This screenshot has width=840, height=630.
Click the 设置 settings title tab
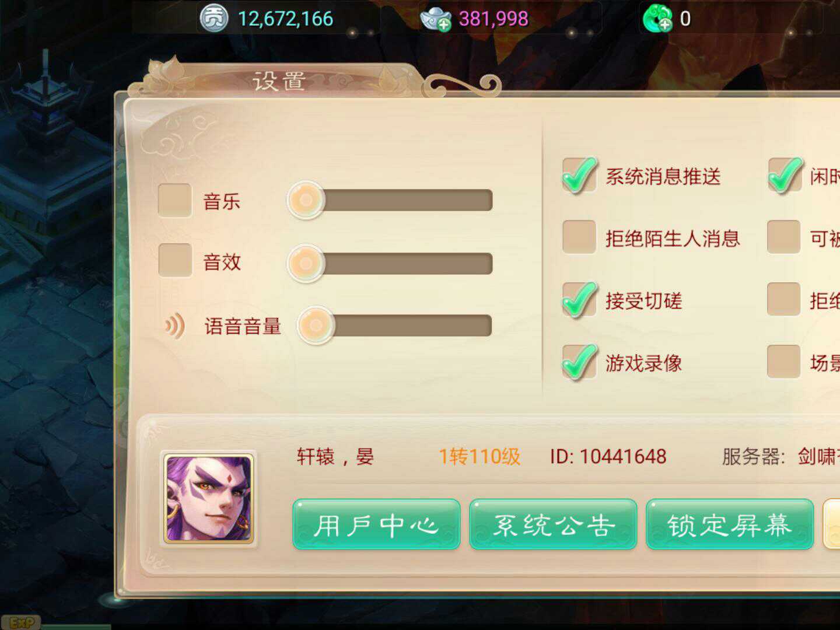(279, 81)
